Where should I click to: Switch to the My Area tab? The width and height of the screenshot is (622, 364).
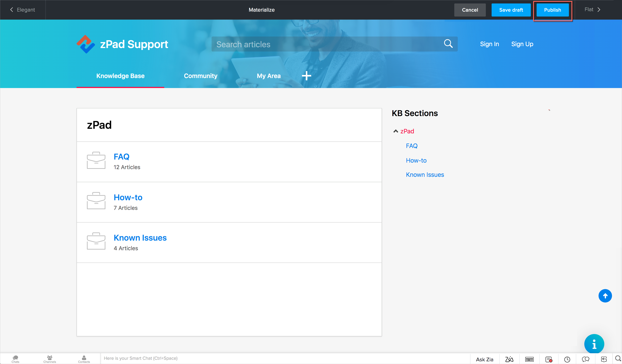pyautogui.click(x=268, y=76)
